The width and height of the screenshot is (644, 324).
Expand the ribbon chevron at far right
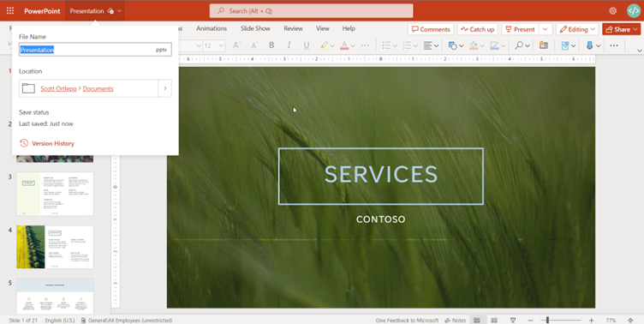640,51
